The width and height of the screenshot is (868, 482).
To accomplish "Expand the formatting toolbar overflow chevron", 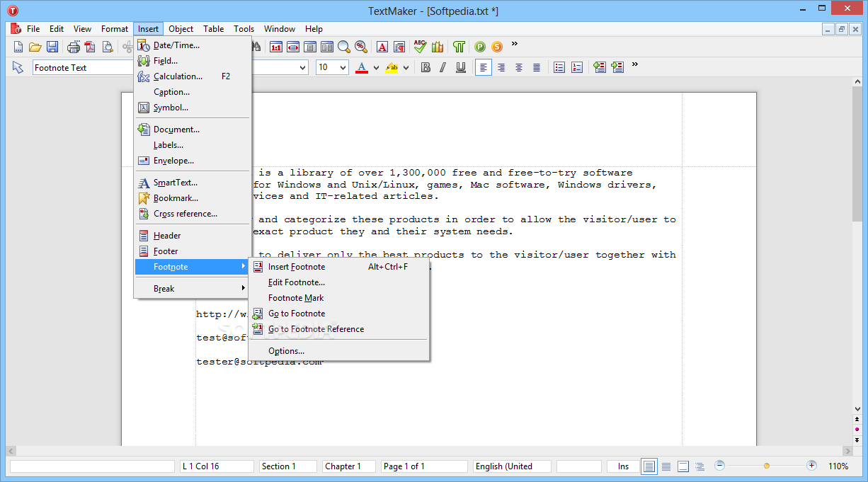I will pyautogui.click(x=635, y=64).
